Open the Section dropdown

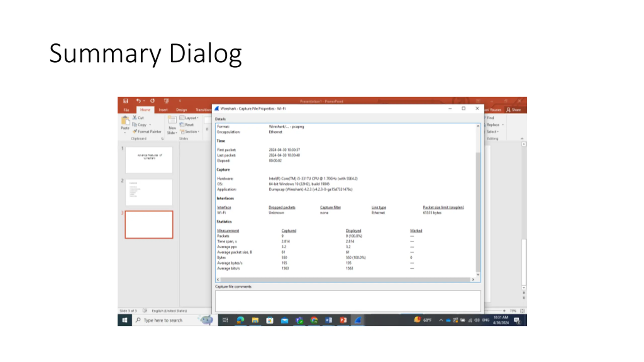pos(190,131)
